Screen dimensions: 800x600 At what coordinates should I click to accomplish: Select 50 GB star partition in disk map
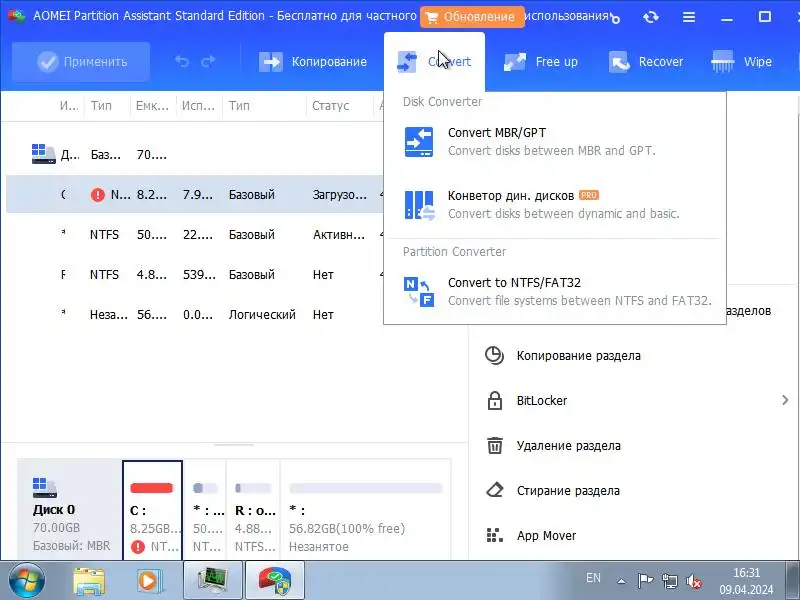point(205,510)
